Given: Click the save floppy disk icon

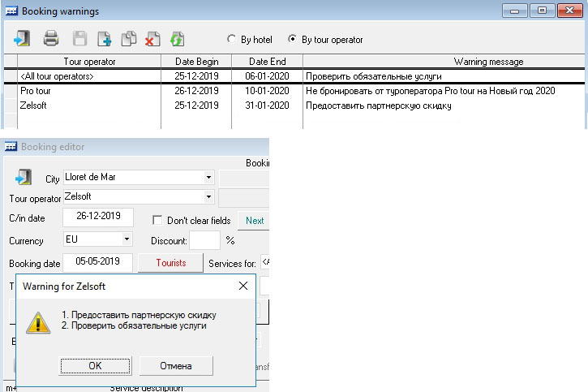Looking at the screenshot, I should 79,39.
